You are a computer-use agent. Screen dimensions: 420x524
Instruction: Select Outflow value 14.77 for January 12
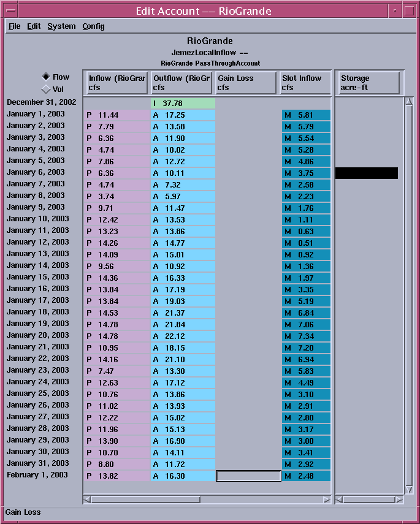click(183, 243)
